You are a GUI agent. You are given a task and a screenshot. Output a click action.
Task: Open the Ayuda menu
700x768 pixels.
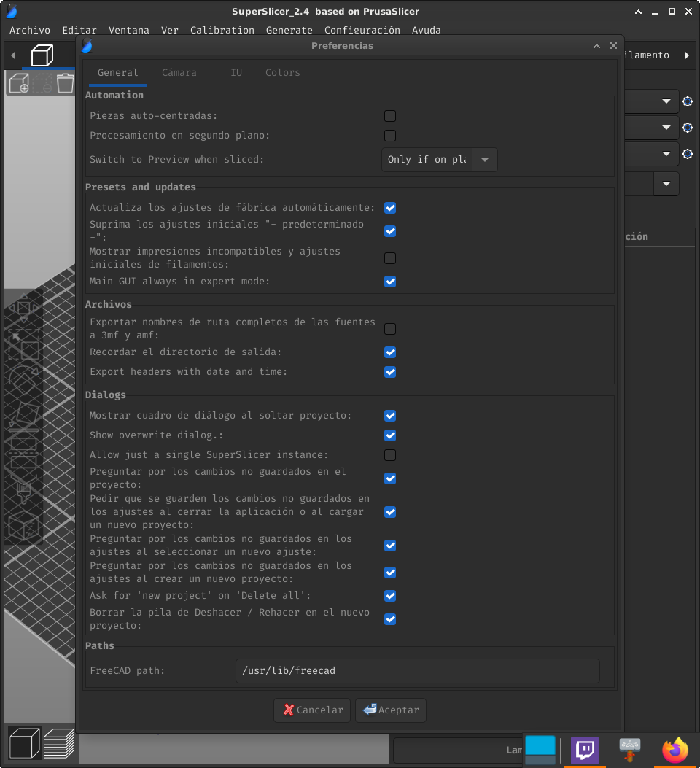(427, 31)
